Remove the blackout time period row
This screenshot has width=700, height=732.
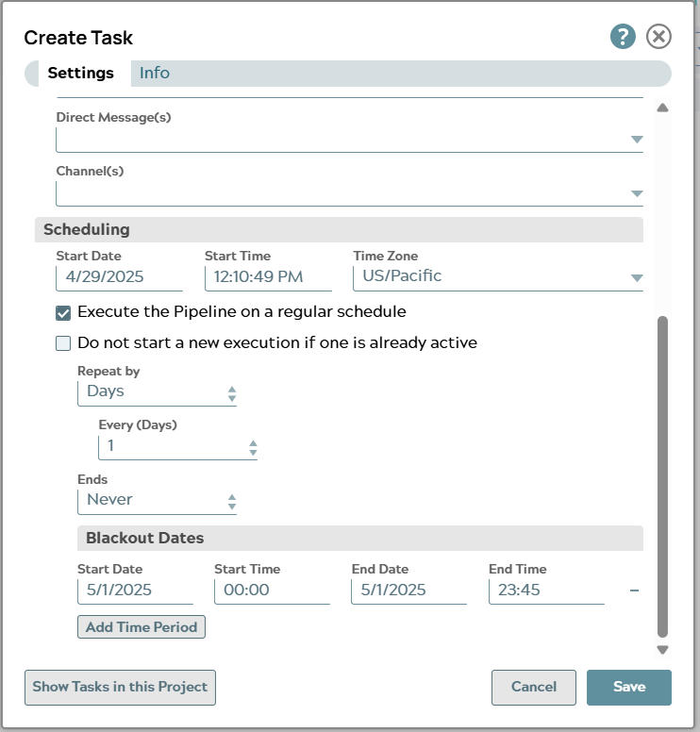pos(634,591)
